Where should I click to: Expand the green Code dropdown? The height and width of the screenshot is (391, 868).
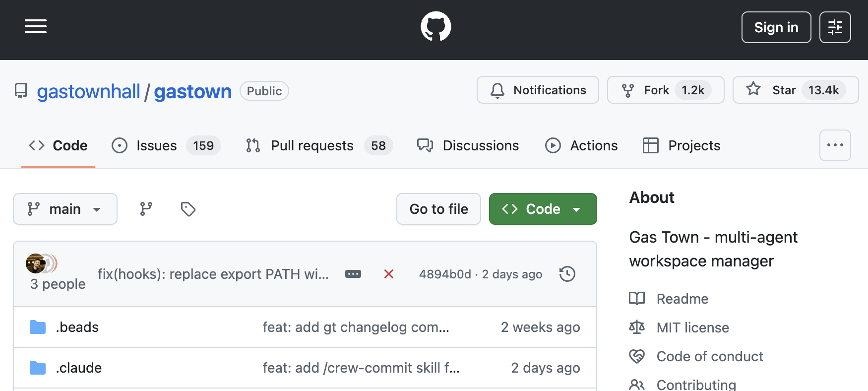(543, 209)
